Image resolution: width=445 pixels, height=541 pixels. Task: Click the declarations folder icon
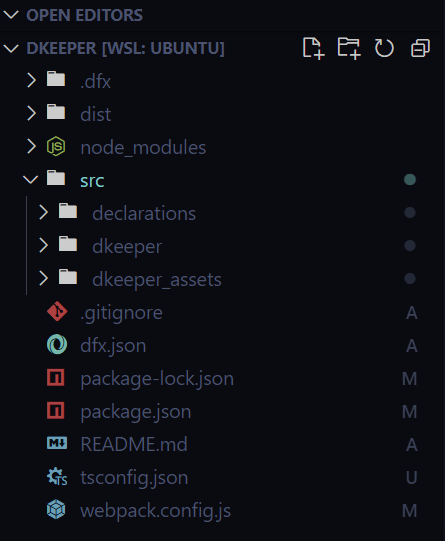point(68,211)
